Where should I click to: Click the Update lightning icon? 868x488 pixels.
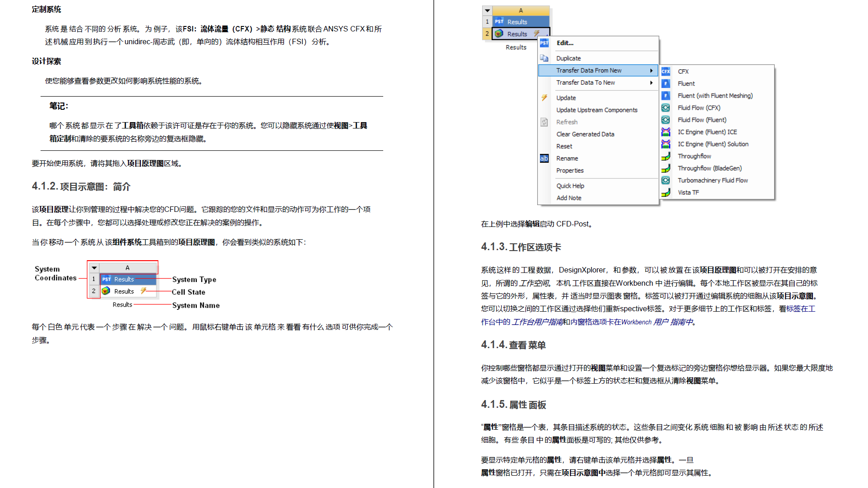click(x=544, y=98)
